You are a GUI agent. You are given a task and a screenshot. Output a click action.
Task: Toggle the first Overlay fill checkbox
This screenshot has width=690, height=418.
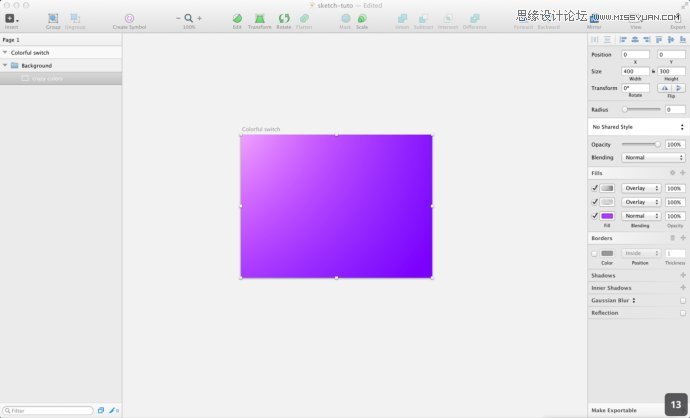point(595,188)
